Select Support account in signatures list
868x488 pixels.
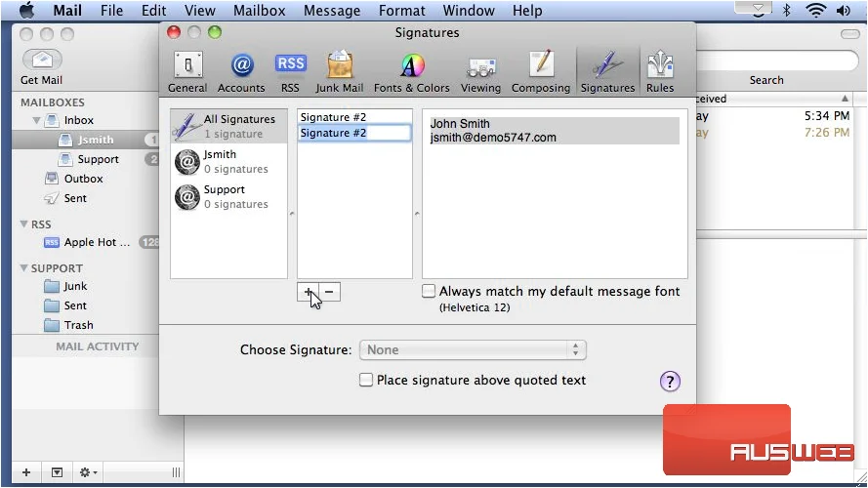point(228,196)
